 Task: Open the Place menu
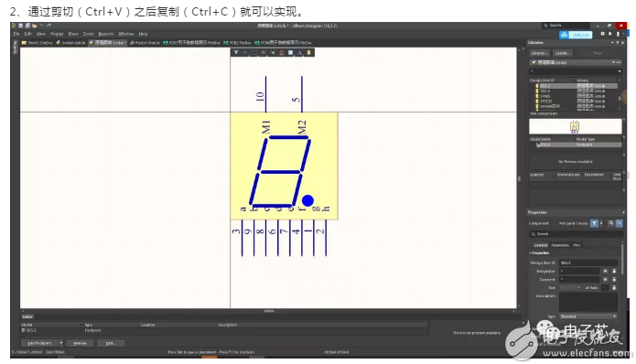click(73, 34)
